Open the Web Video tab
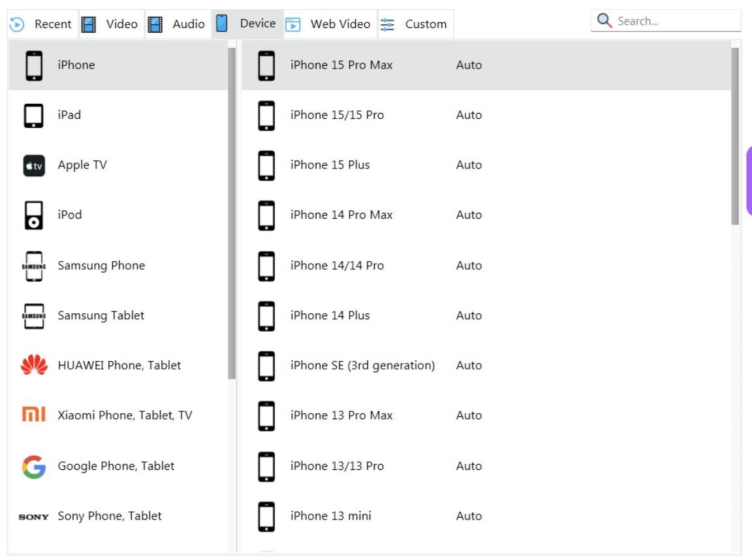The height and width of the screenshot is (560, 752). tap(330, 24)
